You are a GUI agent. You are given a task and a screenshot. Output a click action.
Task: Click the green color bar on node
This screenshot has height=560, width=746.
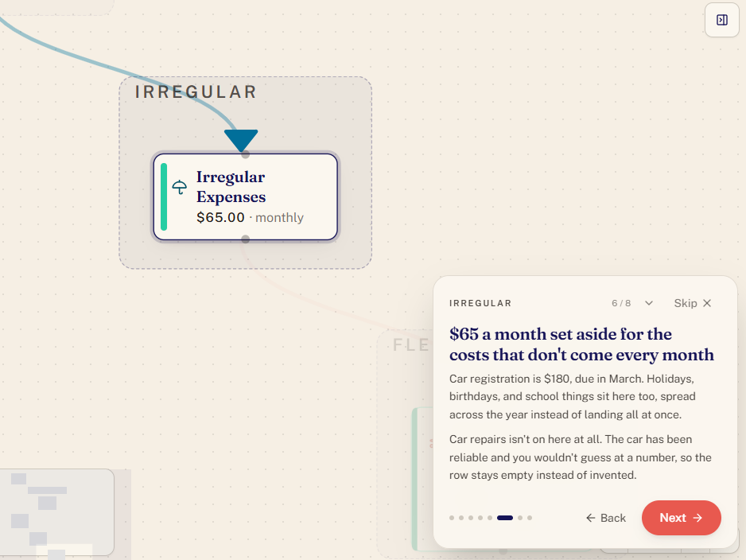164,196
